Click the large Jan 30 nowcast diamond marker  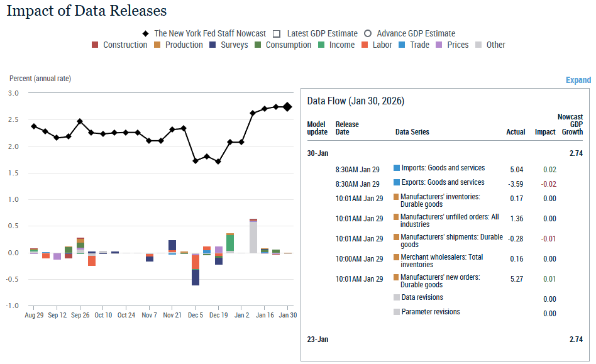(x=287, y=107)
